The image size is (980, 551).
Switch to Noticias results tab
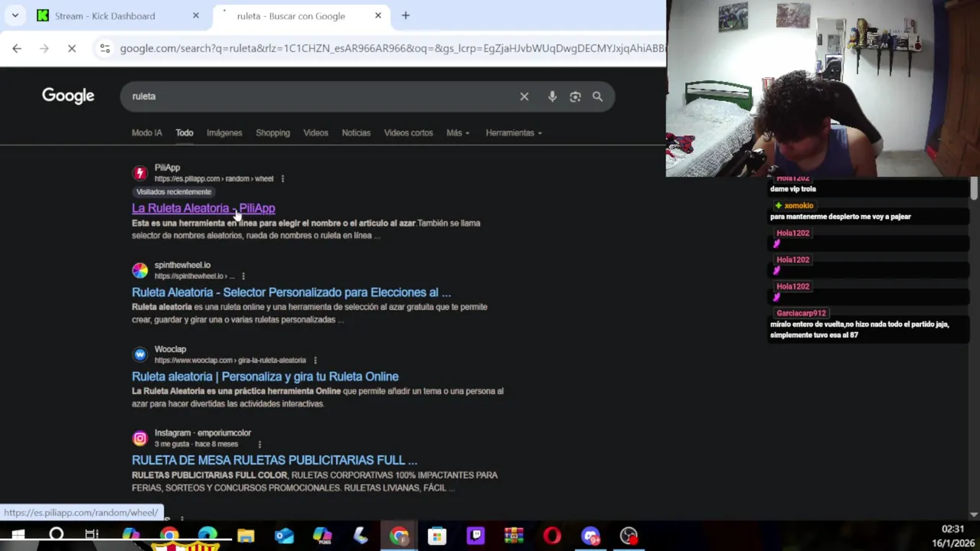(x=356, y=132)
